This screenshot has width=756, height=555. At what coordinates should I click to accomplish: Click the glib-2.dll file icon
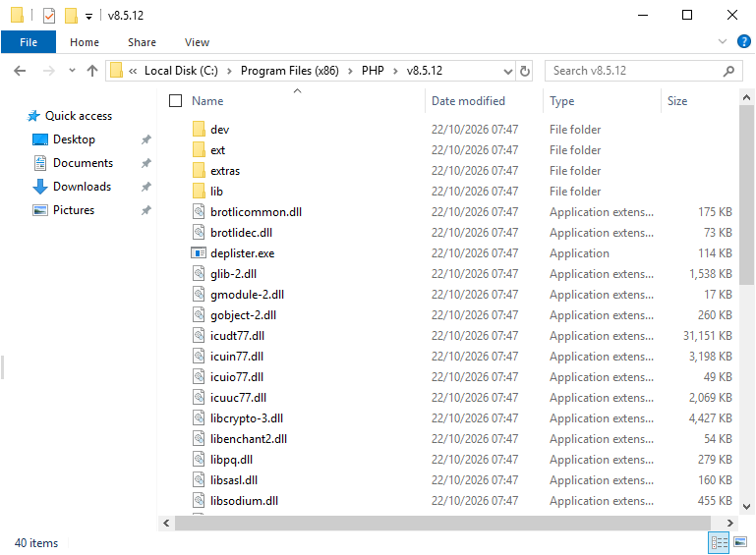(x=199, y=274)
